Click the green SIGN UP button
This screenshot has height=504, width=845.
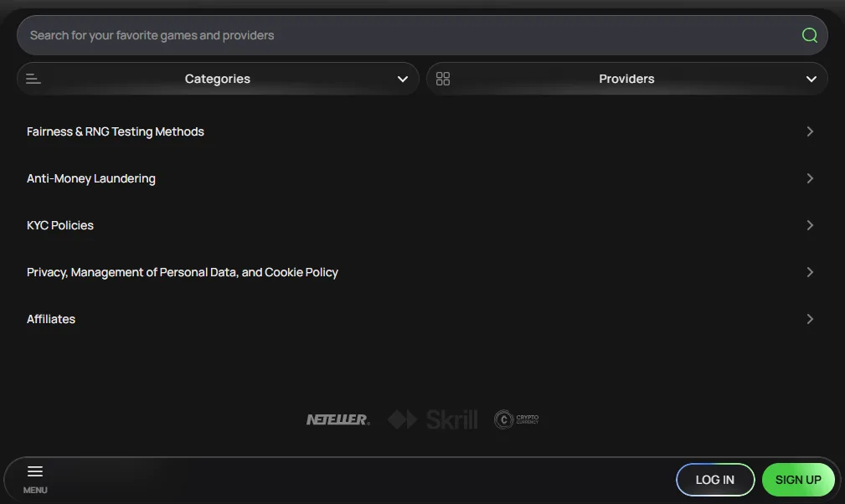[798, 480]
